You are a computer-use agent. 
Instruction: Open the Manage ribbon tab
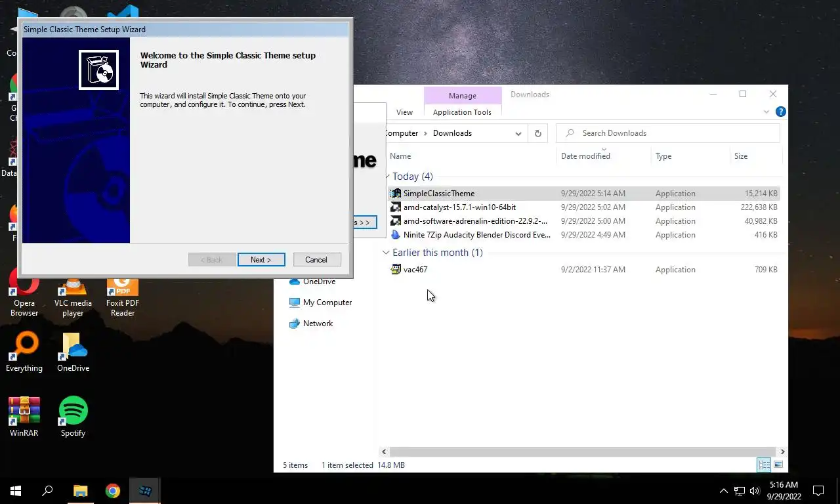tap(463, 96)
